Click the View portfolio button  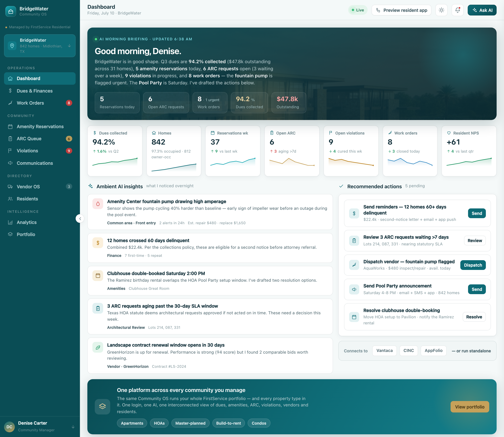pos(470,407)
